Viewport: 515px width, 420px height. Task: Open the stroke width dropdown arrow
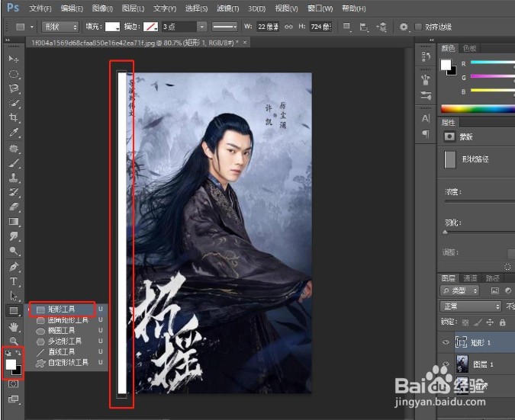202,27
